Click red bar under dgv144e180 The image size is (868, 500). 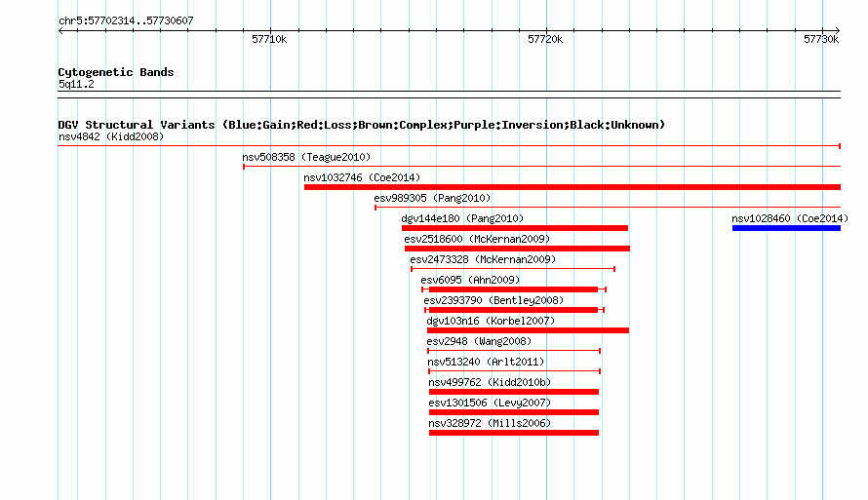(515, 228)
